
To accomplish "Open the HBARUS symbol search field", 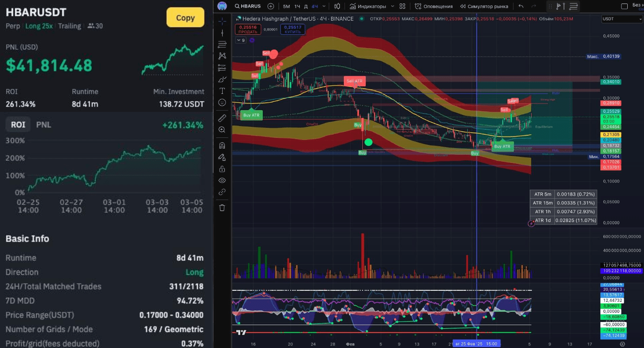I will pos(249,6).
